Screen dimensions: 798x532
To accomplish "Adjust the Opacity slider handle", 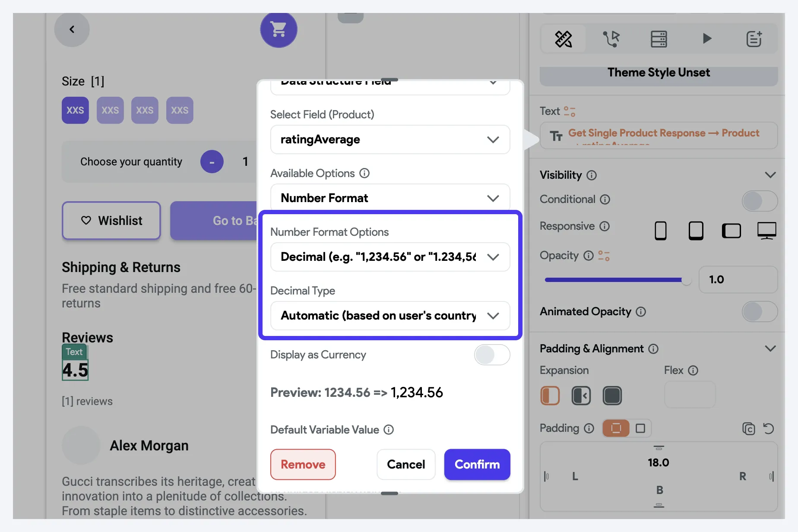I will coord(686,280).
